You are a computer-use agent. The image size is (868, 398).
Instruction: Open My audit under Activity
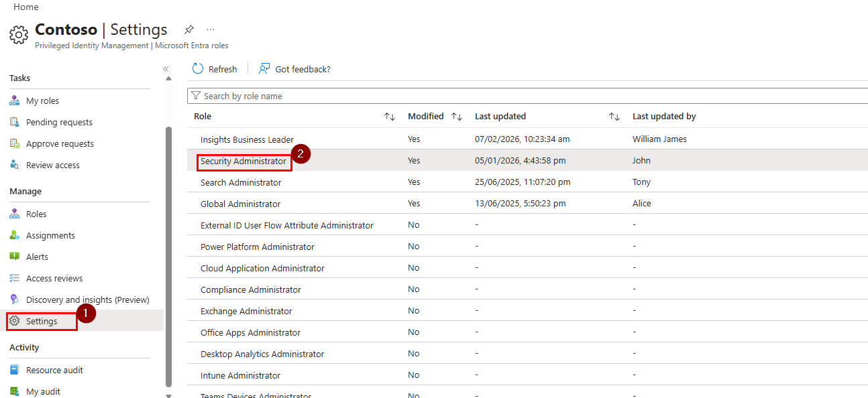[x=44, y=391]
